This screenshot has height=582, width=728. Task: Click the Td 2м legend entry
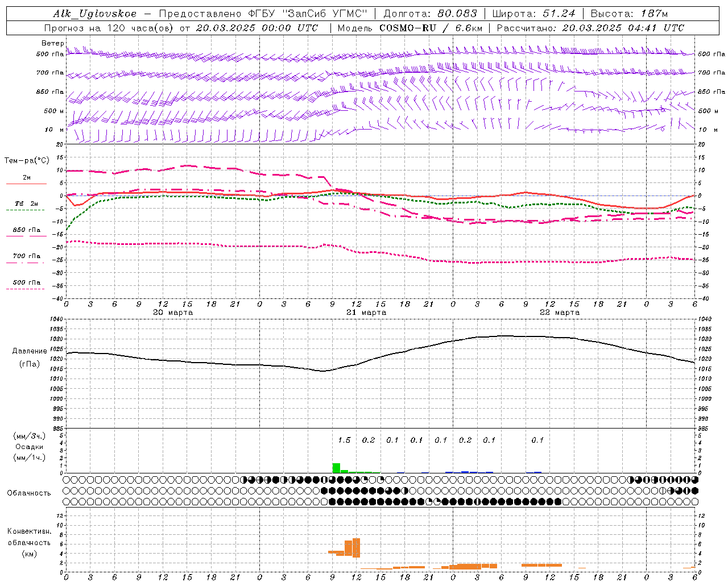27,203
